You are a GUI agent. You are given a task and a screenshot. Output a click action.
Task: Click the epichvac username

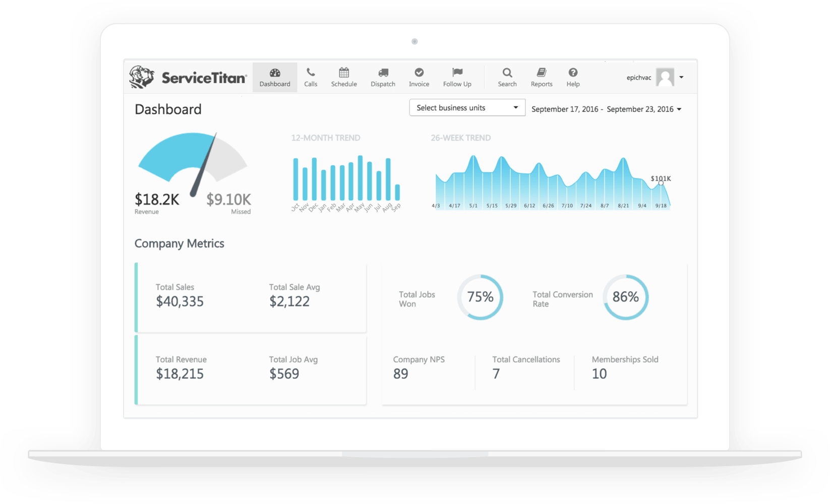click(x=638, y=78)
